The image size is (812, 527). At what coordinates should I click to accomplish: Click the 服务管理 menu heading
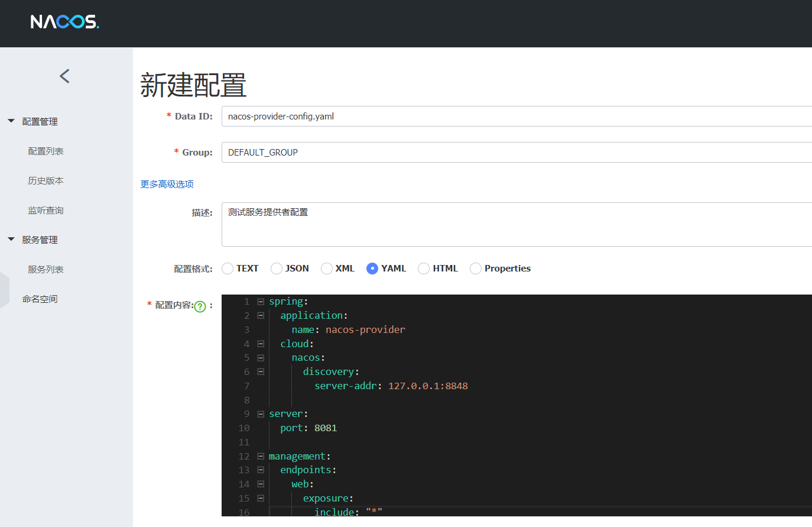pos(40,240)
